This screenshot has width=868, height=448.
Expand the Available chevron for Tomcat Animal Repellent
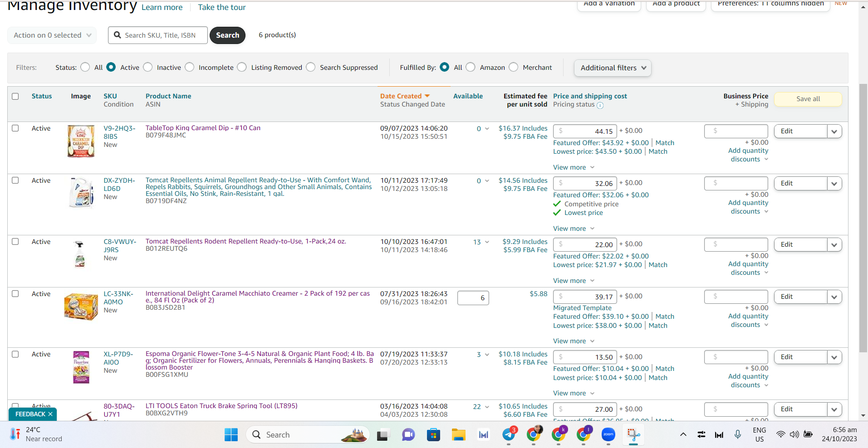pyautogui.click(x=487, y=181)
